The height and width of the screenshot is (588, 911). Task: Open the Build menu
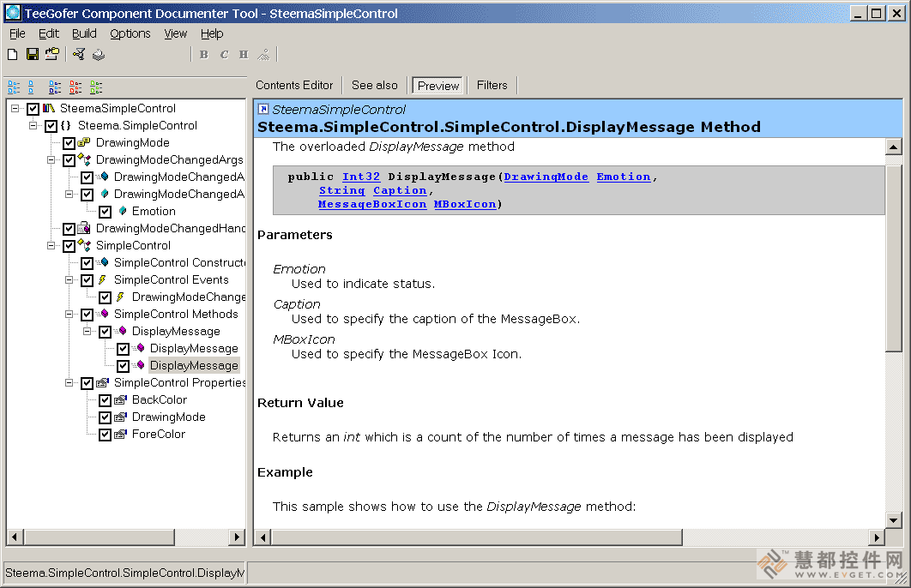pos(84,33)
